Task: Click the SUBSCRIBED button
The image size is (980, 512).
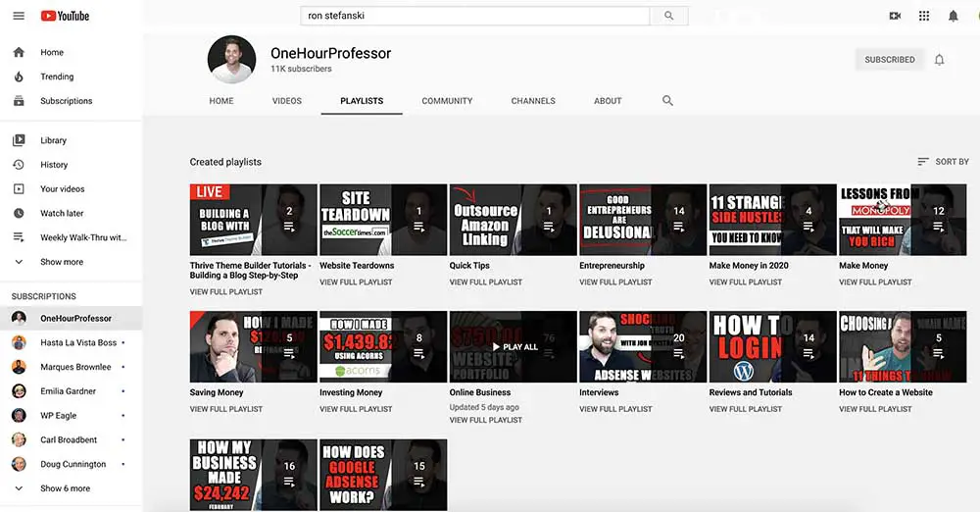Action: (890, 60)
